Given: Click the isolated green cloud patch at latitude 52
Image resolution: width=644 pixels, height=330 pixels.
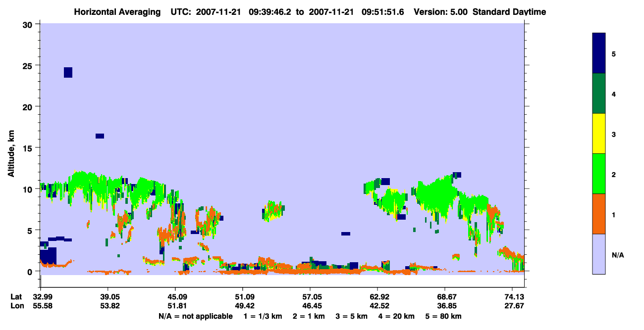Looking at the screenshot, I should coord(273,211).
